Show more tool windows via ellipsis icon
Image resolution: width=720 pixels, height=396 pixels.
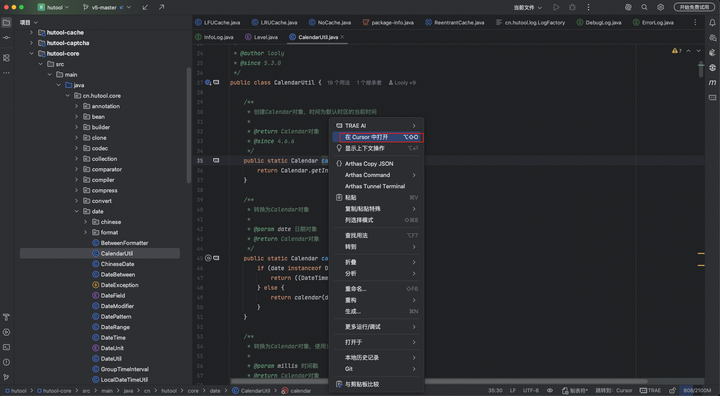(6, 73)
